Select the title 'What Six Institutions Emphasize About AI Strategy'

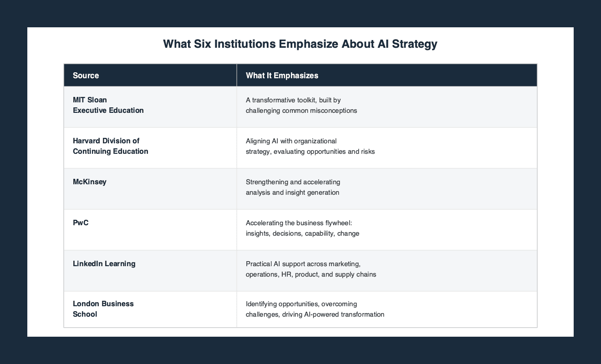300,44
